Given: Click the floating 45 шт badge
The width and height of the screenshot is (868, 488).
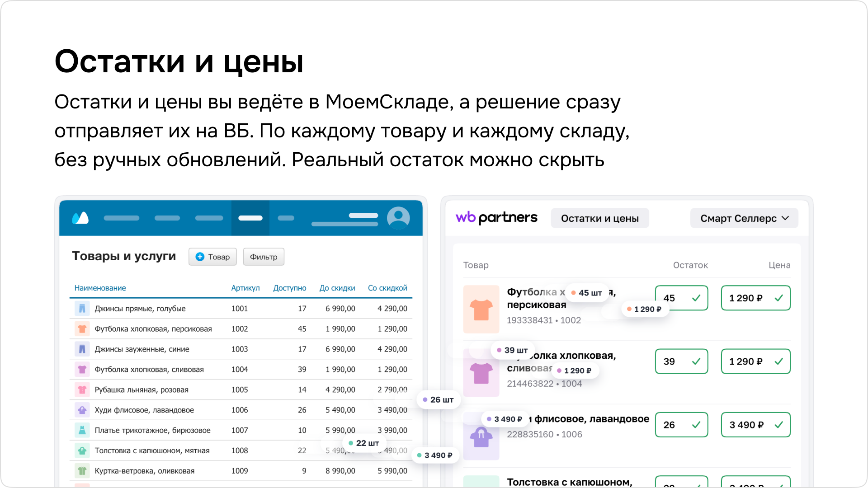Looking at the screenshot, I should [x=587, y=293].
